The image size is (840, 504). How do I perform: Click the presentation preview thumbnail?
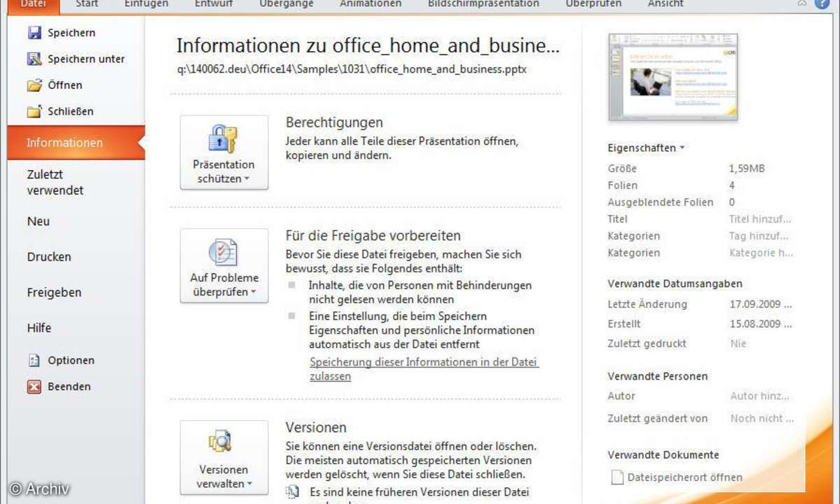pyautogui.click(x=673, y=77)
